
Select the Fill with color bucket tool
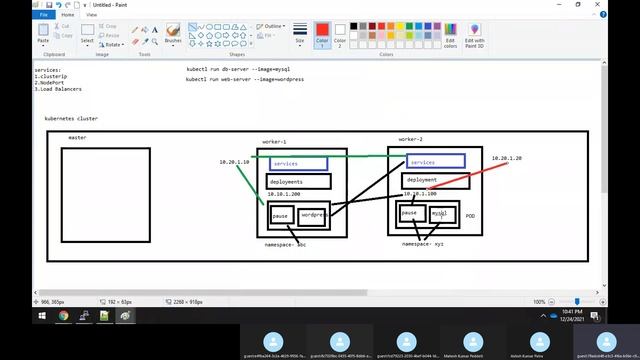(x=145, y=30)
